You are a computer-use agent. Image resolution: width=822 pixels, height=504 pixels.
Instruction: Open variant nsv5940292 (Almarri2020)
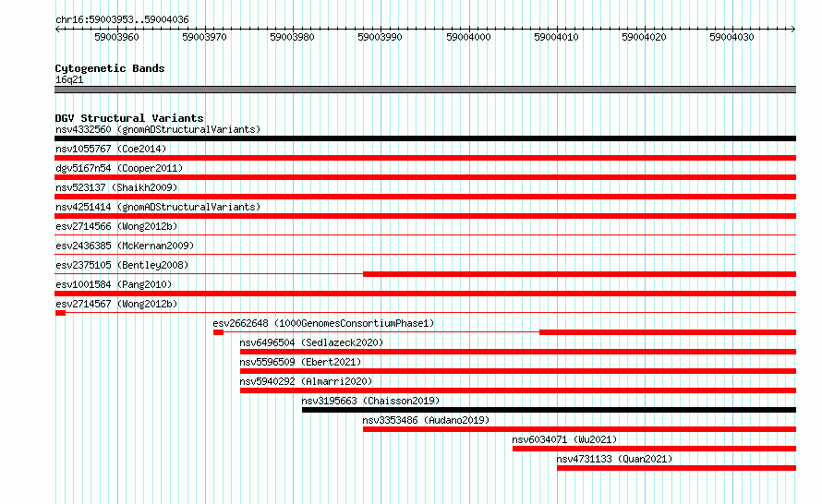click(306, 381)
